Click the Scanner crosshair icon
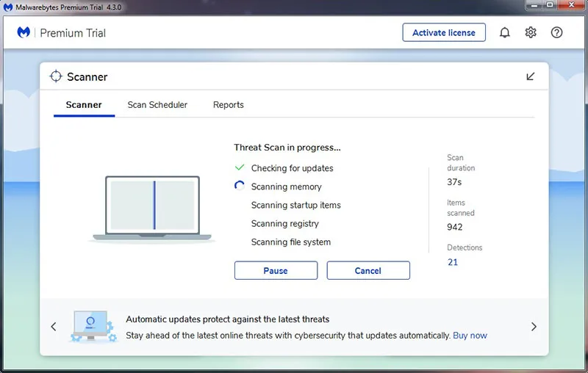The height and width of the screenshot is (373, 588). (56, 76)
